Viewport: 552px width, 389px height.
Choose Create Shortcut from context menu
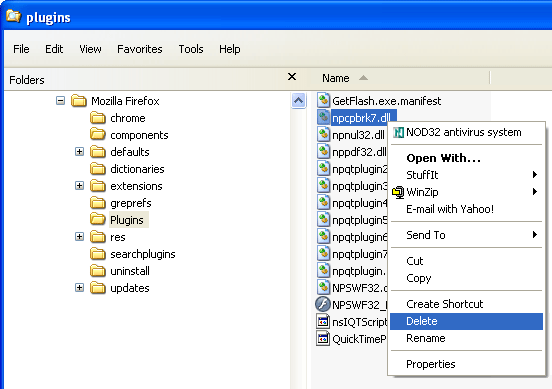466,304
